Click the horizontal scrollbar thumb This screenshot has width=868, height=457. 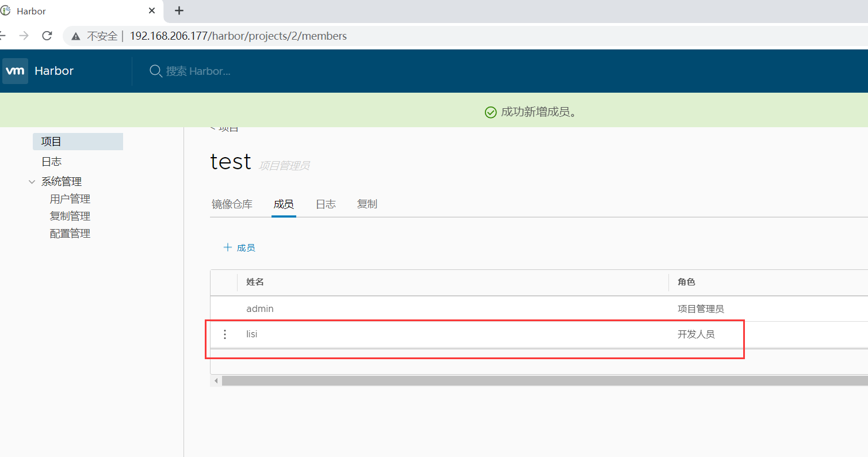545,381
